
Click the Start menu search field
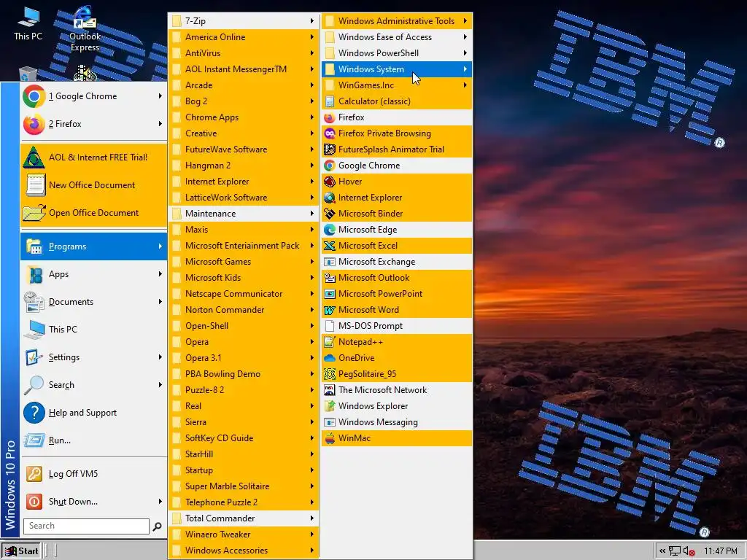click(x=86, y=526)
